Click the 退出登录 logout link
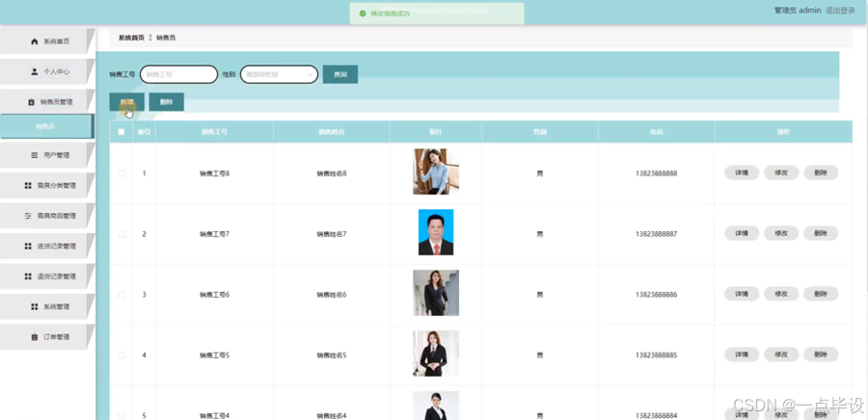Screen dimensions: 868x420 pos(840,11)
